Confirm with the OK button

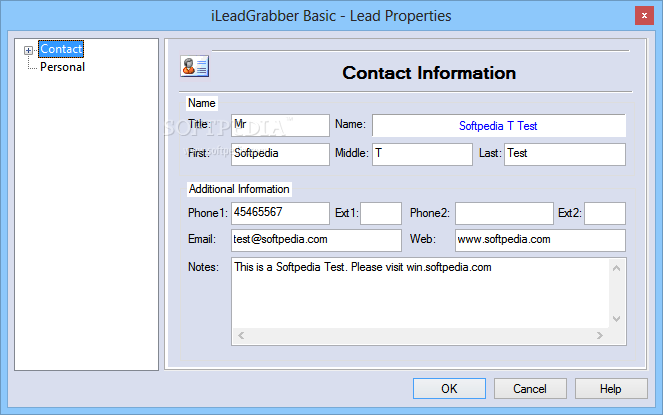[449, 388]
